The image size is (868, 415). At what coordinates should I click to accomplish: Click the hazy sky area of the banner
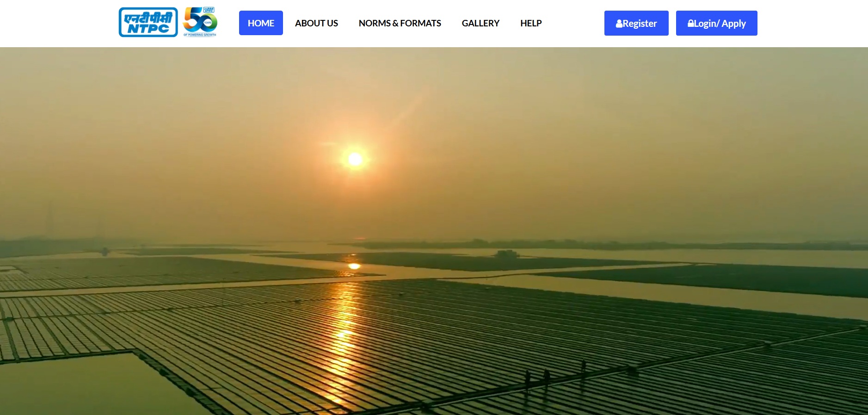[x=601, y=116]
